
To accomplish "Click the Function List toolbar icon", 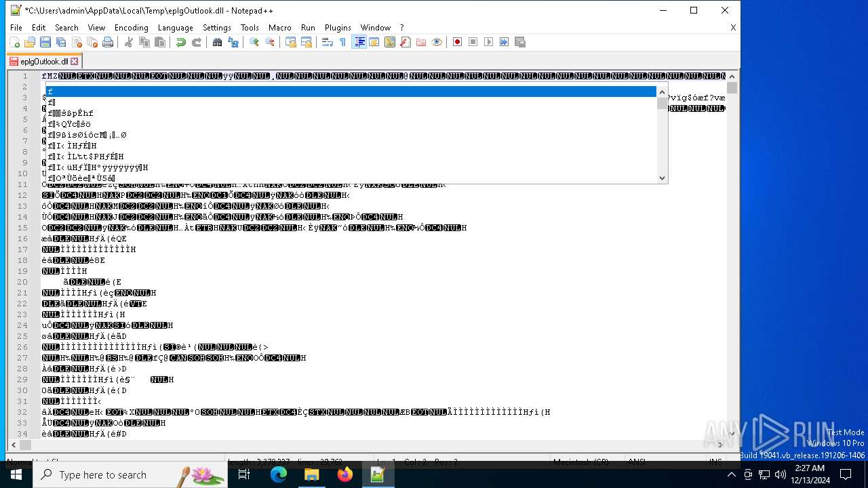I will 406,42.
